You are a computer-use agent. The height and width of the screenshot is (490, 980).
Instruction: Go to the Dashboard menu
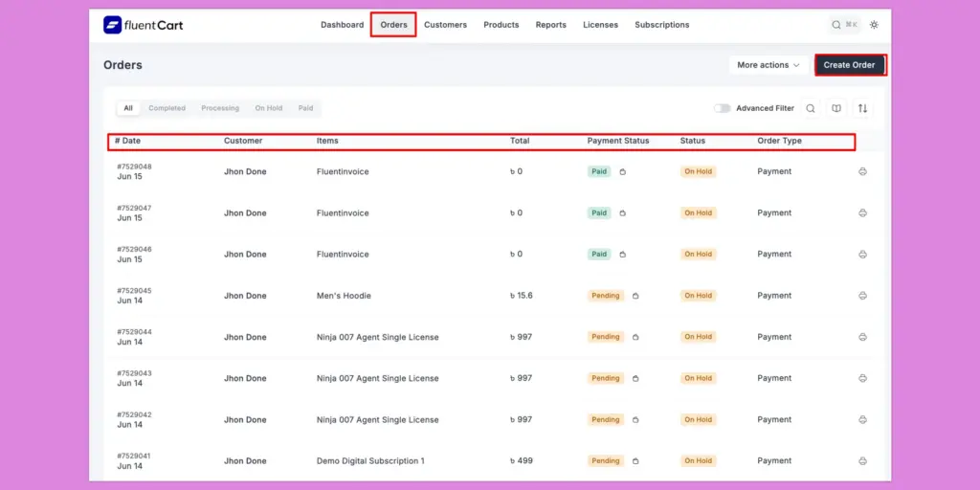coord(342,25)
